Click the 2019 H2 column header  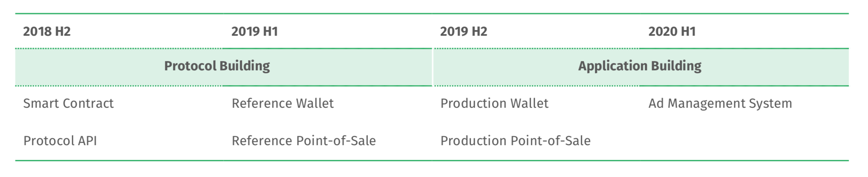[x=464, y=31]
